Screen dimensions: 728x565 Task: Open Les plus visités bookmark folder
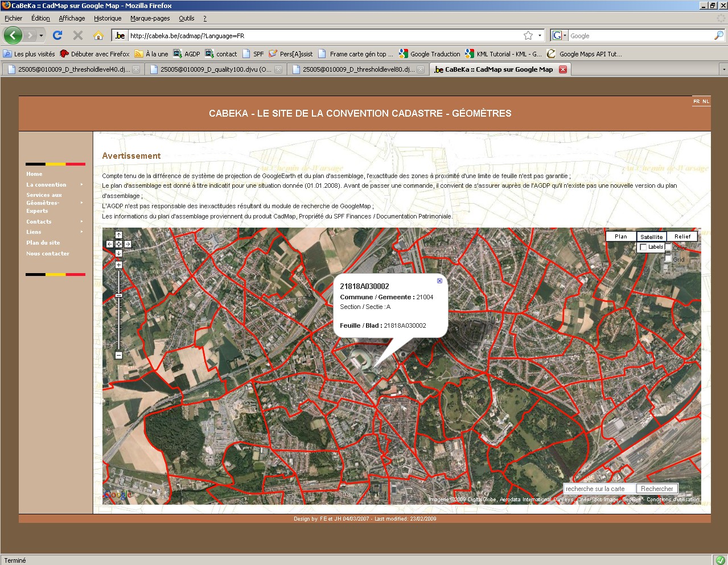(29, 54)
